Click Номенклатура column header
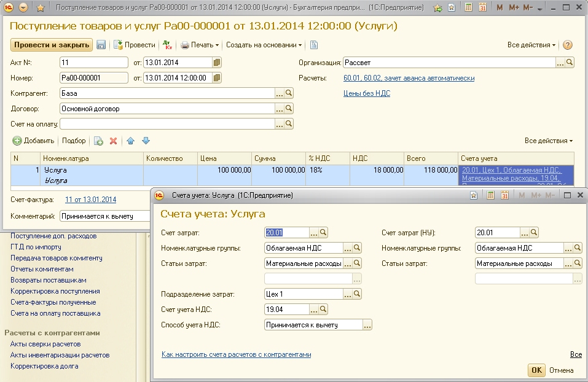The height and width of the screenshot is (382, 588). coord(92,158)
